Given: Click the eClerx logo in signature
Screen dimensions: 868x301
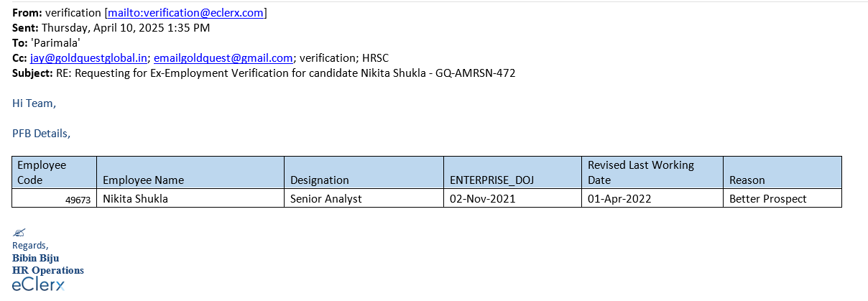Looking at the screenshot, I should click(38, 284).
